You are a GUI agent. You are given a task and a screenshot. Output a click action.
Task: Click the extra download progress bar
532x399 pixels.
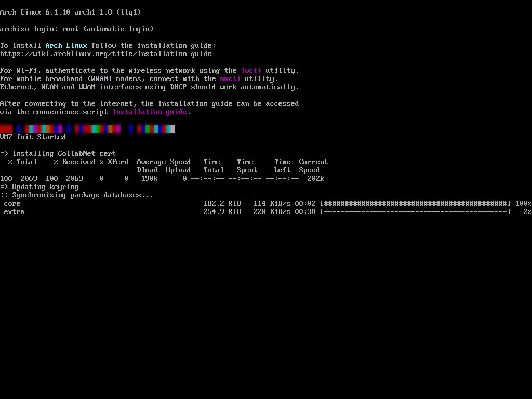click(416, 212)
